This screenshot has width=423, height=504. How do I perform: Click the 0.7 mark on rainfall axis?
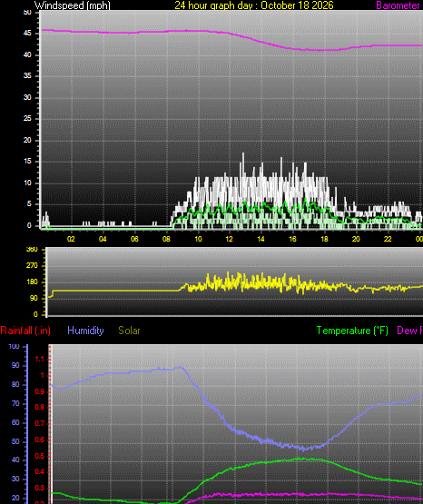(x=39, y=423)
